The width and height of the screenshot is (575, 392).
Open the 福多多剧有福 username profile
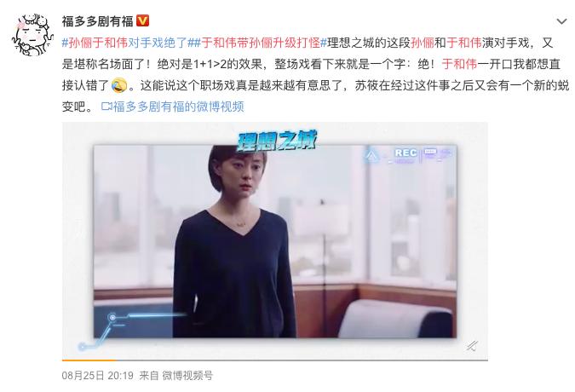coord(98,21)
